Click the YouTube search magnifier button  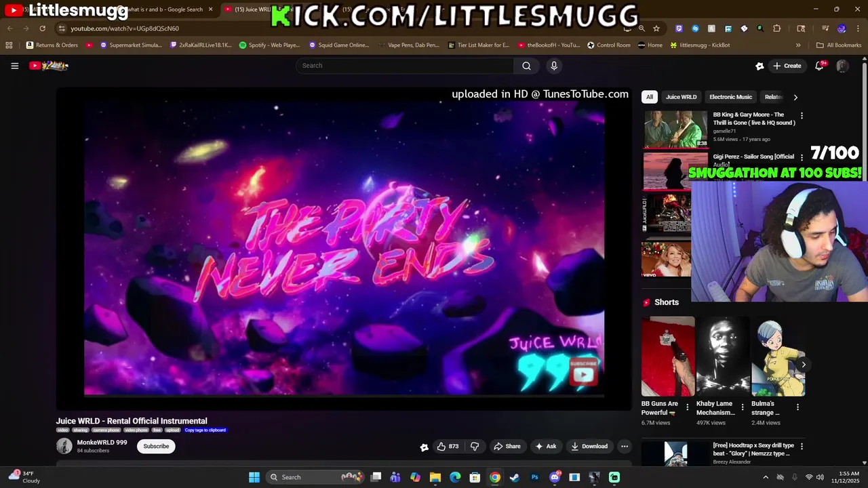526,66
